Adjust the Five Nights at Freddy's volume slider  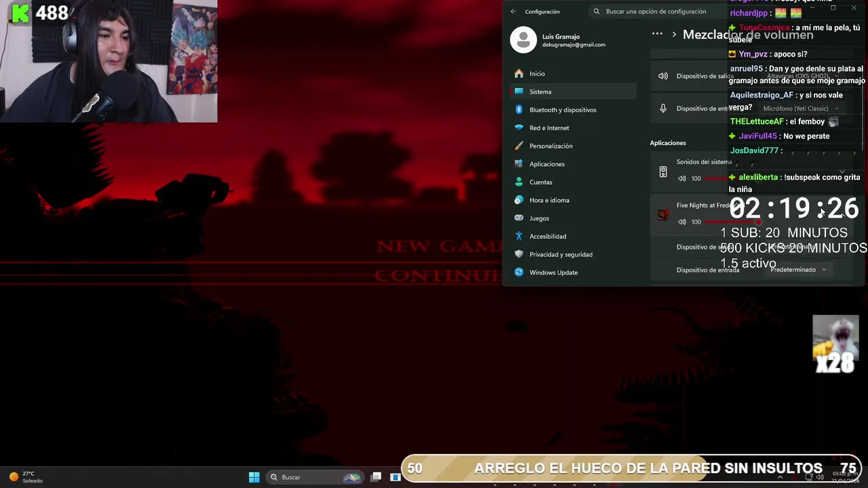click(x=732, y=222)
